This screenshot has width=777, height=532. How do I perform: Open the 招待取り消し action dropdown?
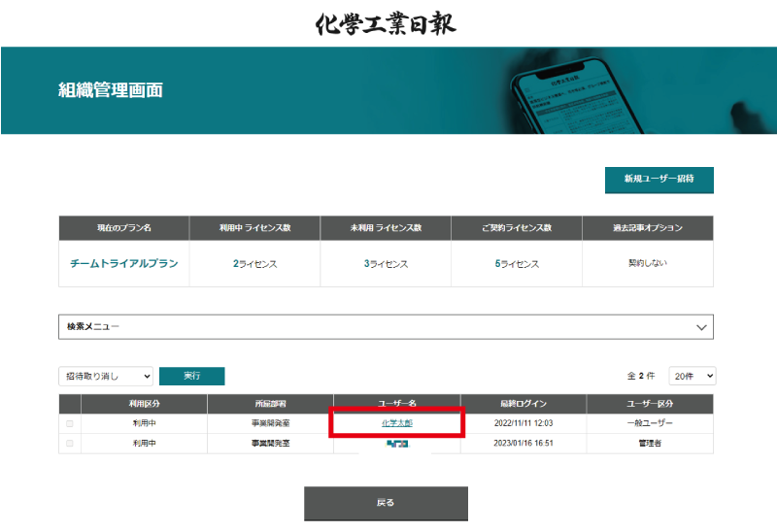106,376
